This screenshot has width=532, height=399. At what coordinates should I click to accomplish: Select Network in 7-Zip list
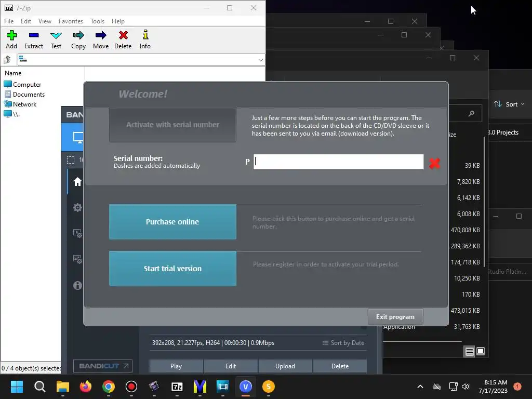point(20,104)
